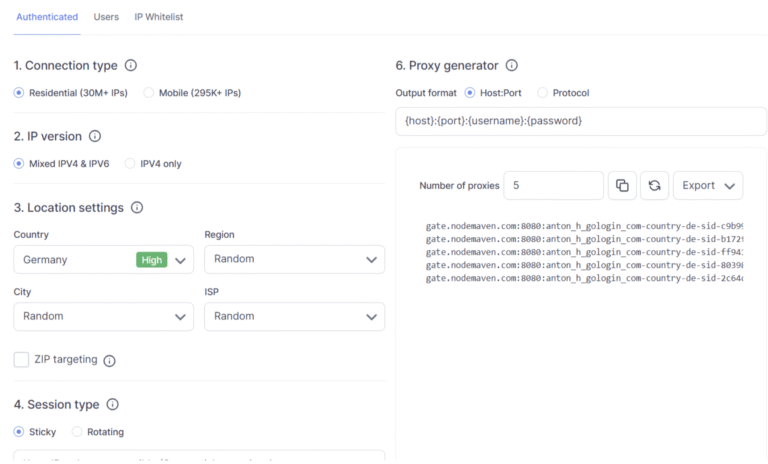Image resolution: width=768 pixels, height=464 pixels.
Task: Enable the ZIP targeting checkbox
Action: click(x=21, y=360)
